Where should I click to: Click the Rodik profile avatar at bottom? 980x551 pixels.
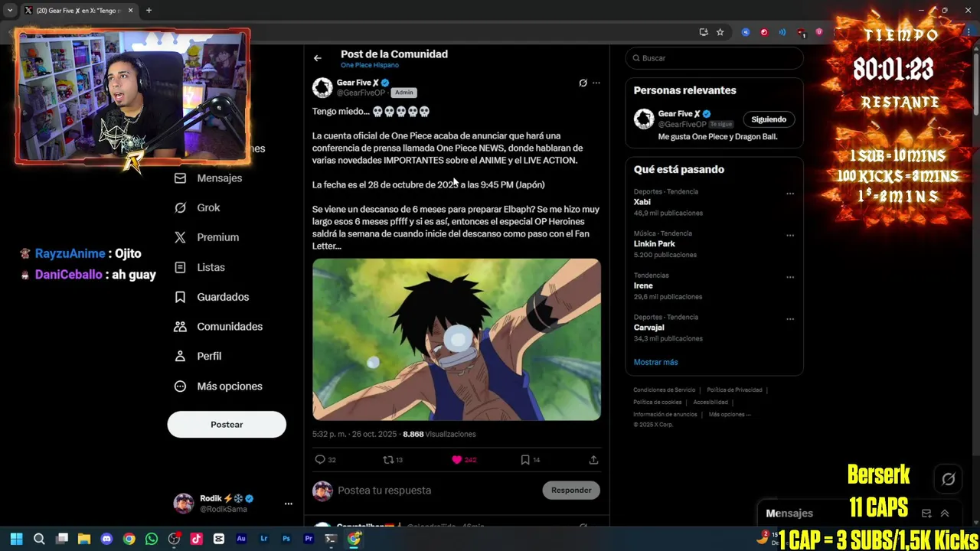(x=184, y=504)
